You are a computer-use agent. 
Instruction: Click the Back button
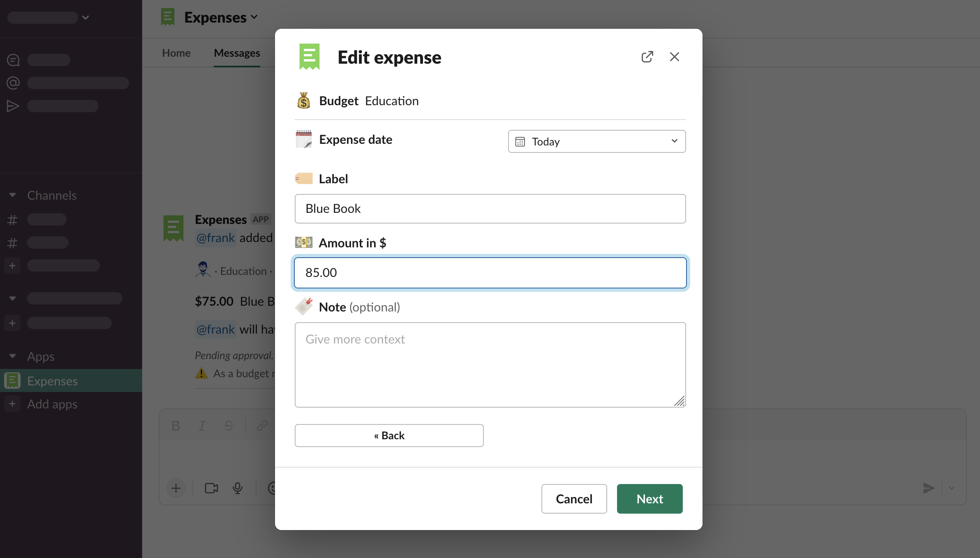389,436
